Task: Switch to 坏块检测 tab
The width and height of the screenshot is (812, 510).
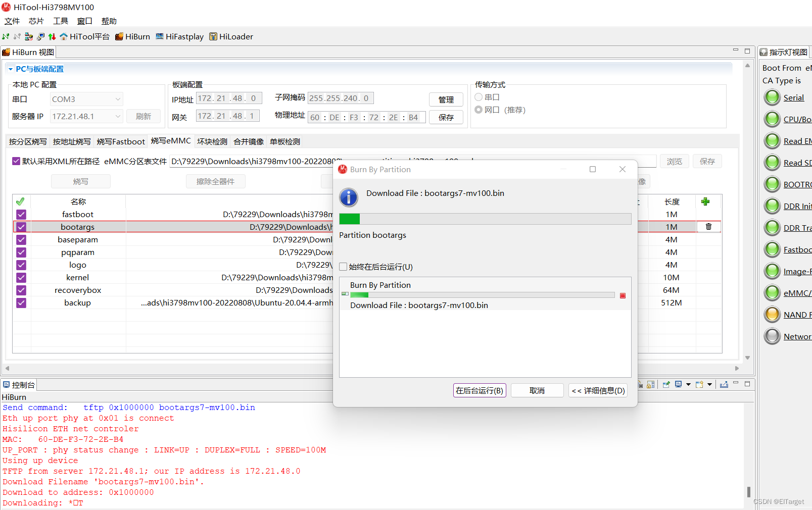Action: pos(212,141)
